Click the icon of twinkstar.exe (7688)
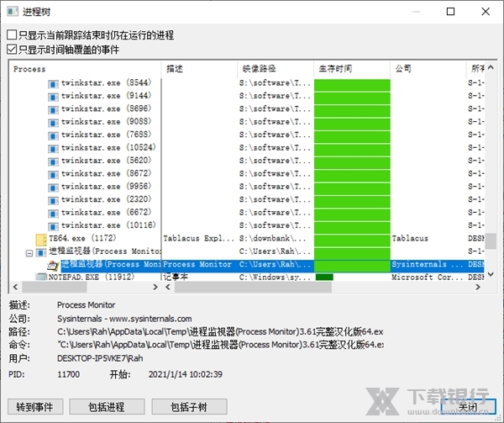 click(53, 135)
